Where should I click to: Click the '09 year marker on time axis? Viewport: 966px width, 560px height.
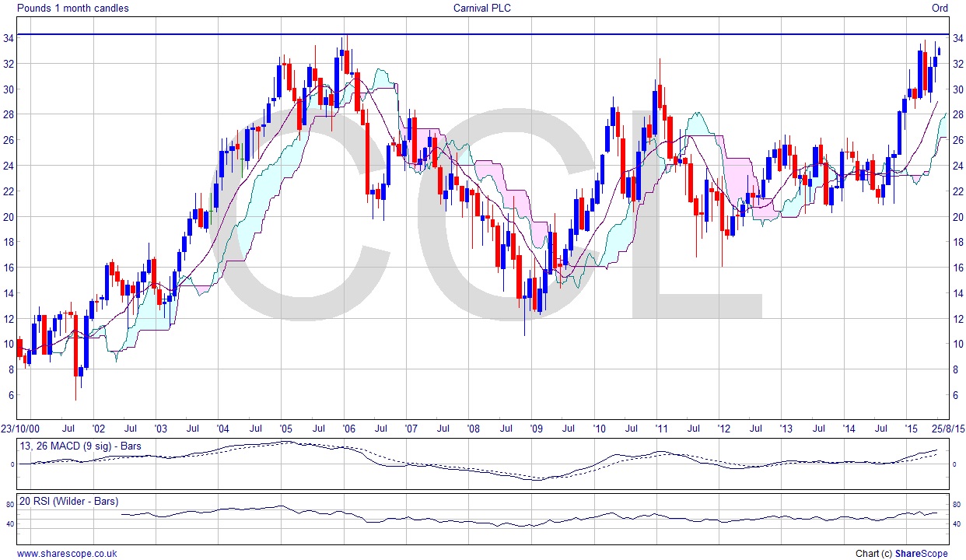tap(536, 429)
